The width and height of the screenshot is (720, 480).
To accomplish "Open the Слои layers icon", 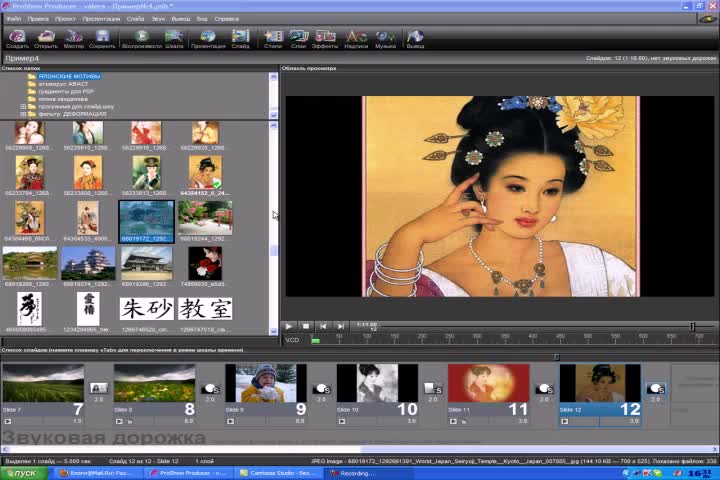I will (x=298, y=39).
